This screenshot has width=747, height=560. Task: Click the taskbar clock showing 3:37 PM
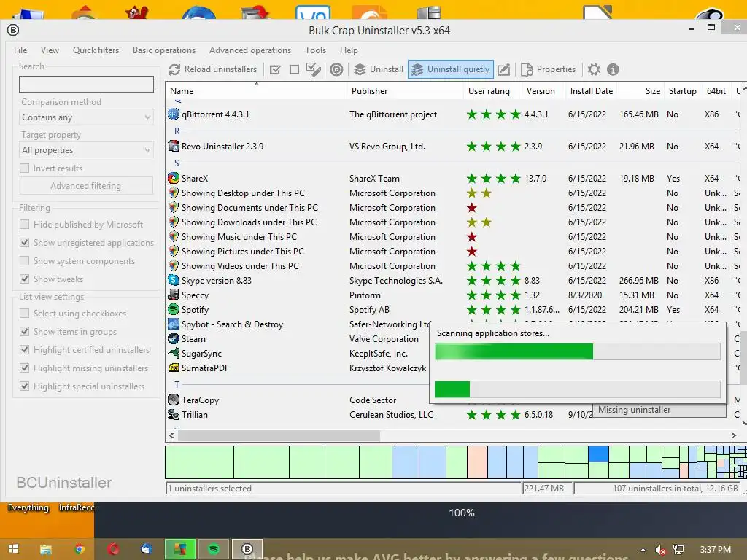[715, 550]
